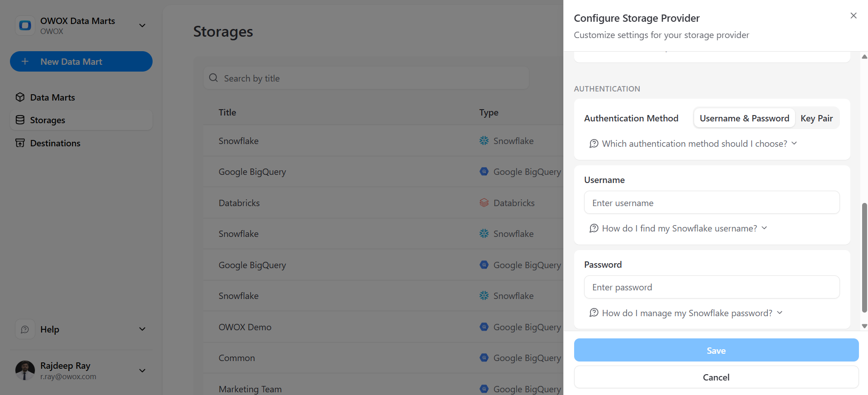Expand 'Which authentication method should I choose?'
Screen dimensions: 868x395
point(693,144)
